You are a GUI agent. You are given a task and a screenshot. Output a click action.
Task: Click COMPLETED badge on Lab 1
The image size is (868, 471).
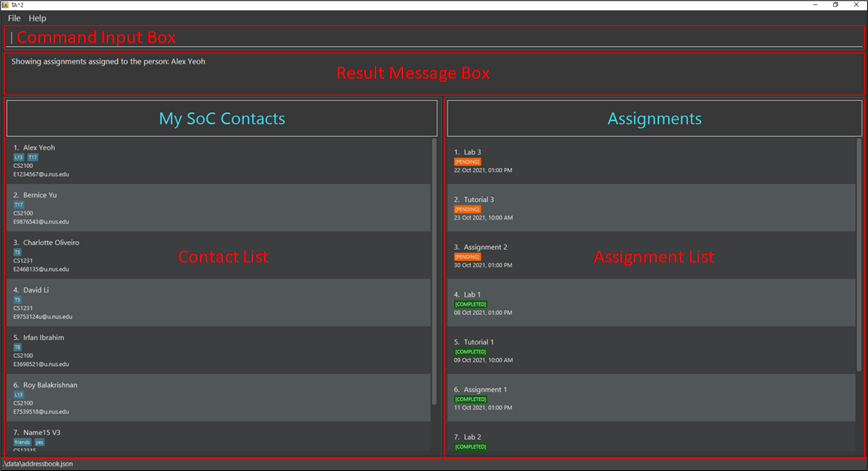470,304
